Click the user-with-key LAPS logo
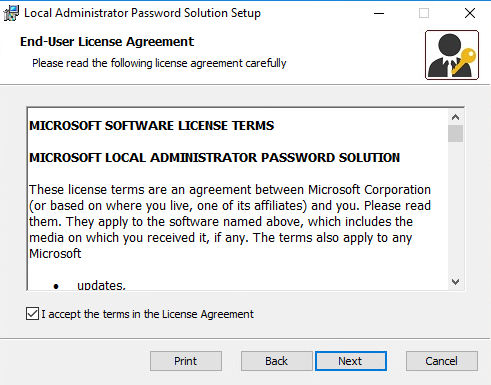Viewport: 491px width, 385px height. coord(452,55)
